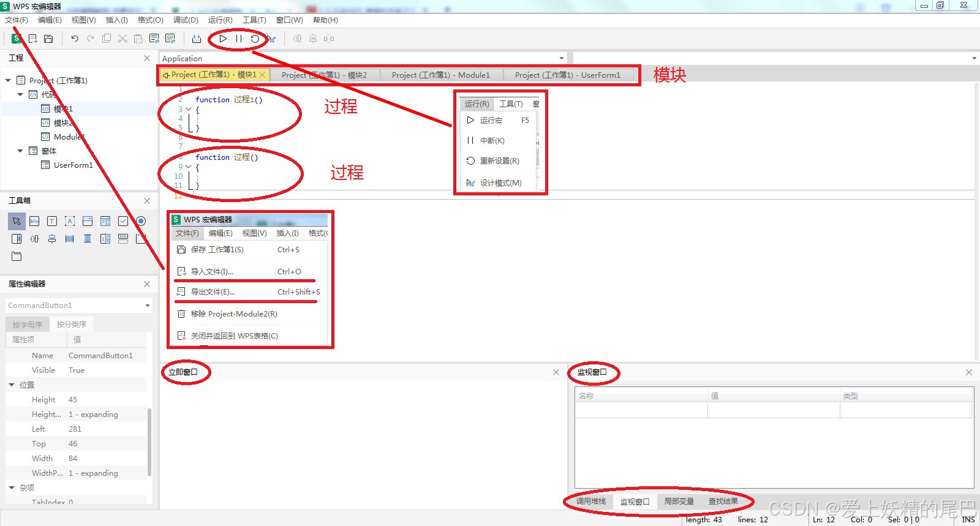Close the 工程 project panel
Screen dimensions: 980x526
tap(147, 58)
